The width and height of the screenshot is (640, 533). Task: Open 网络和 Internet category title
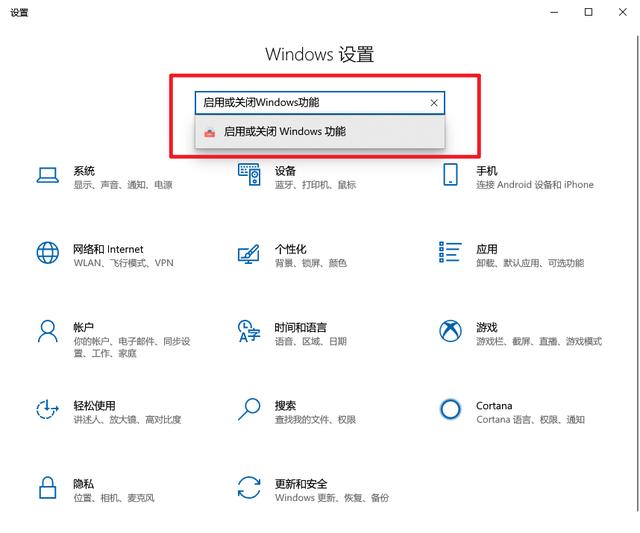coord(108,249)
